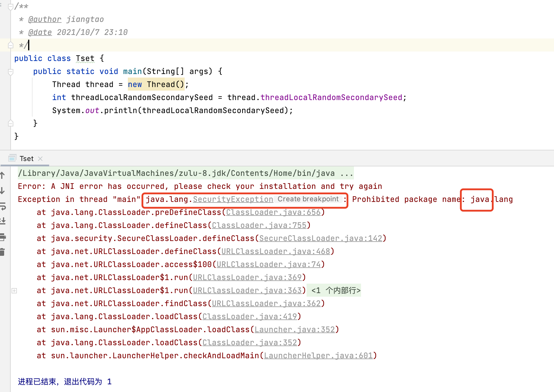Click the Tset class name in editor
The image size is (554, 392).
[85, 58]
